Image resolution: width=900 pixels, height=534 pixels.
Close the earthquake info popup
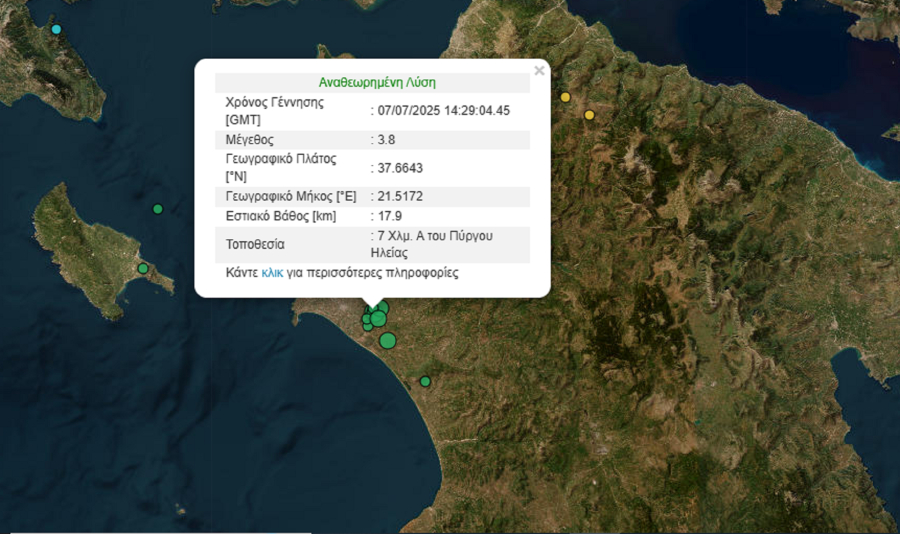[539, 71]
